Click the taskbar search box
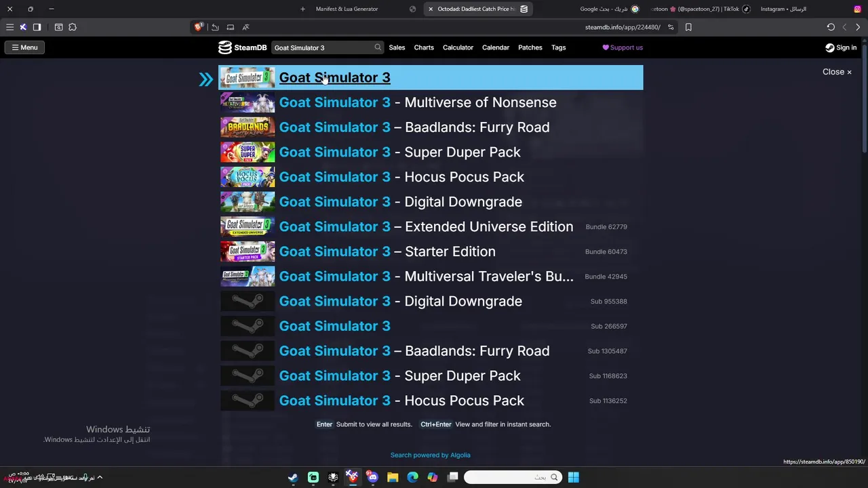The height and width of the screenshot is (488, 868). click(x=512, y=477)
